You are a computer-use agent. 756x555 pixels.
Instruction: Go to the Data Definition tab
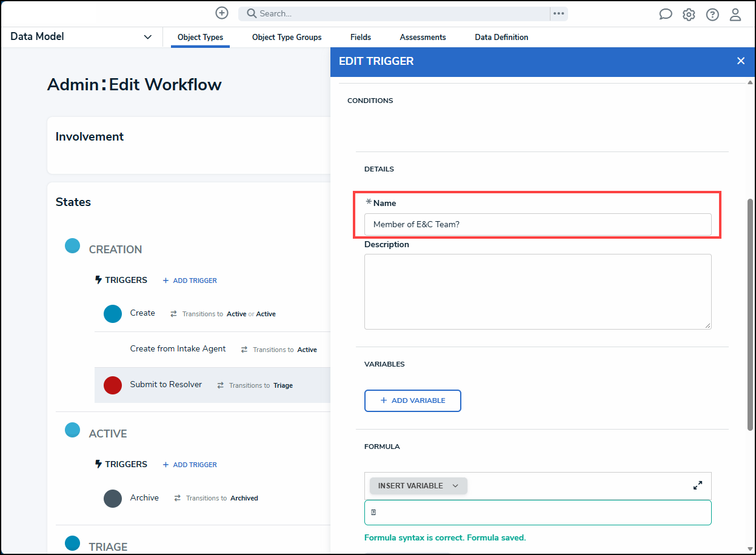coord(501,37)
